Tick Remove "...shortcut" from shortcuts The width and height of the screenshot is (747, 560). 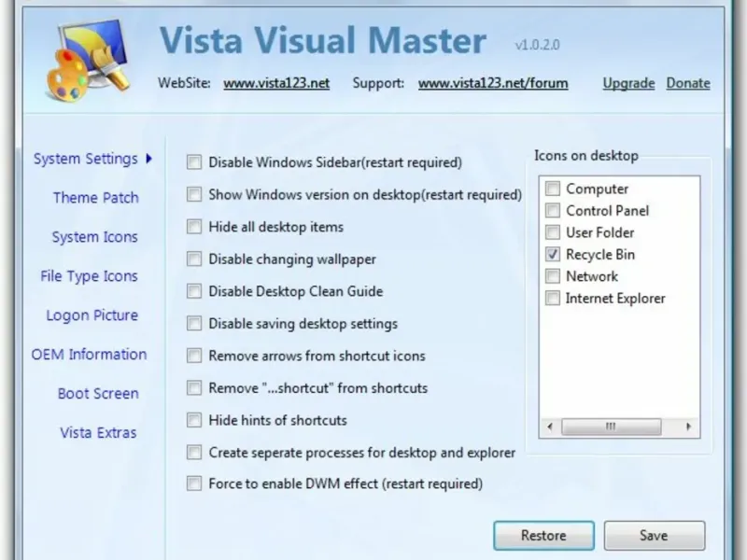coord(194,387)
